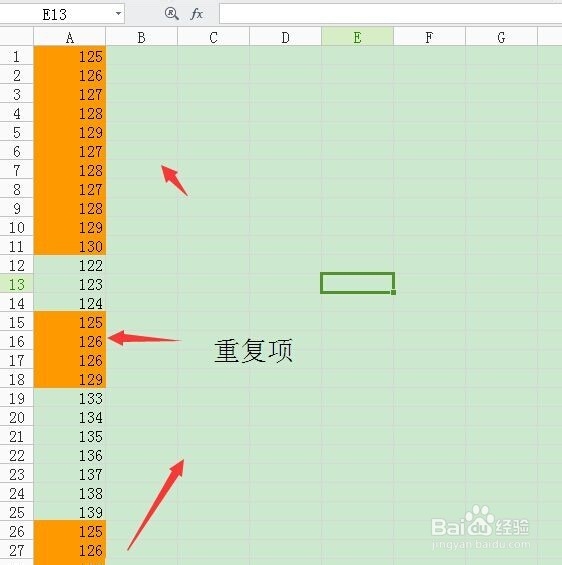Expand the Name Box dropdown arrow

pos(118,14)
